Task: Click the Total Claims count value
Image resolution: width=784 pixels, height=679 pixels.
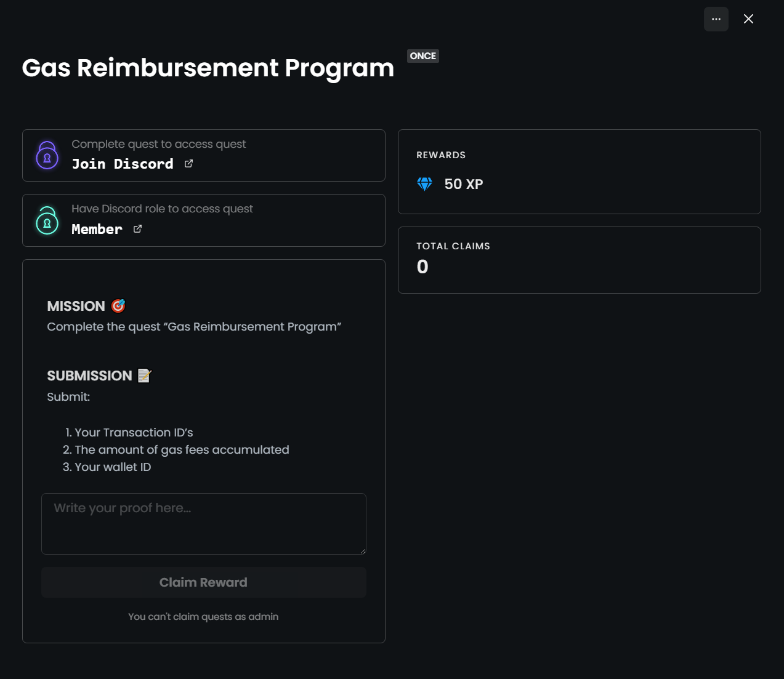Action: [422, 267]
